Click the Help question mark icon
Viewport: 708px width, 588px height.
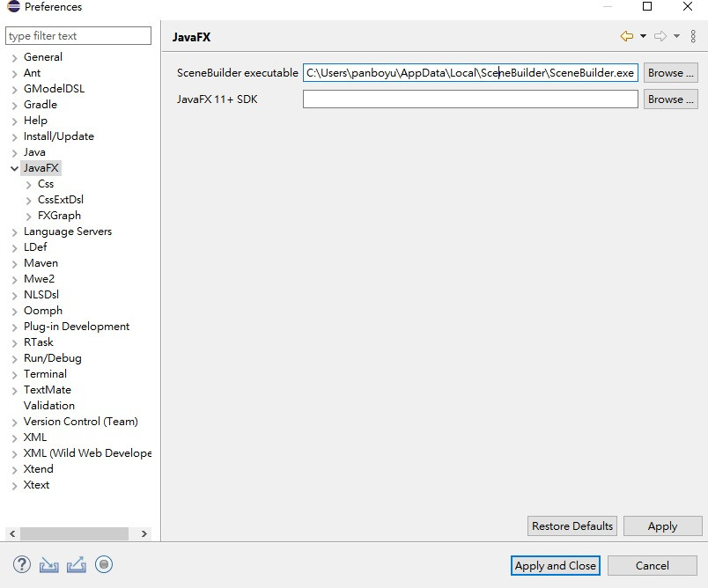22,564
